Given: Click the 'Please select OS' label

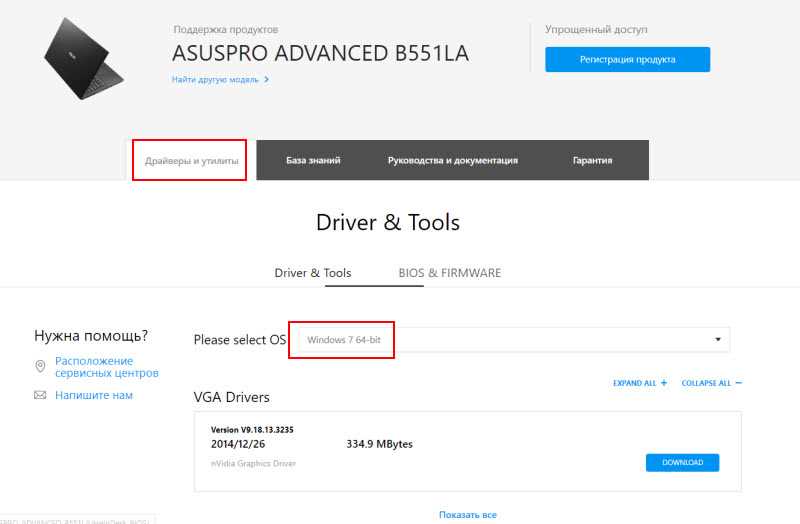Looking at the screenshot, I should coord(240,340).
